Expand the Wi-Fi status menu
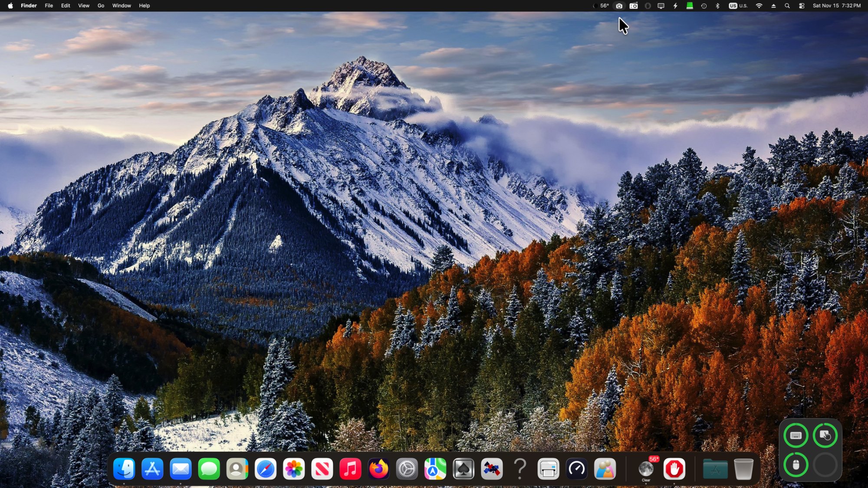The height and width of the screenshot is (488, 868). tap(759, 6)
